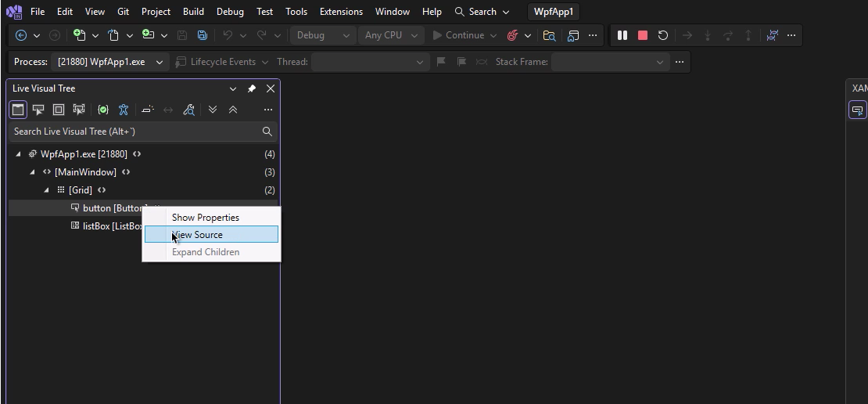Expand all nodes double-chevron down
Image resolution: width=868 pixels, height=404 pixels.
[x=213, y=110]
